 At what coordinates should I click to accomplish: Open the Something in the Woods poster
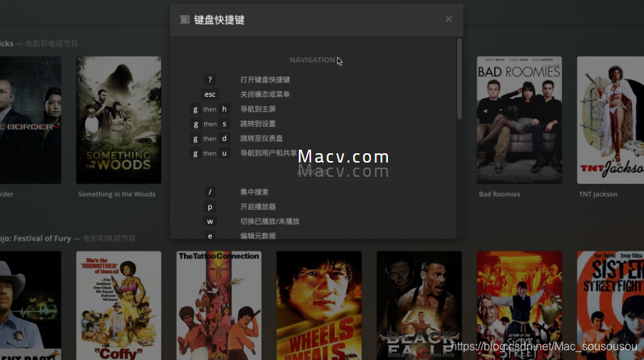118,120
